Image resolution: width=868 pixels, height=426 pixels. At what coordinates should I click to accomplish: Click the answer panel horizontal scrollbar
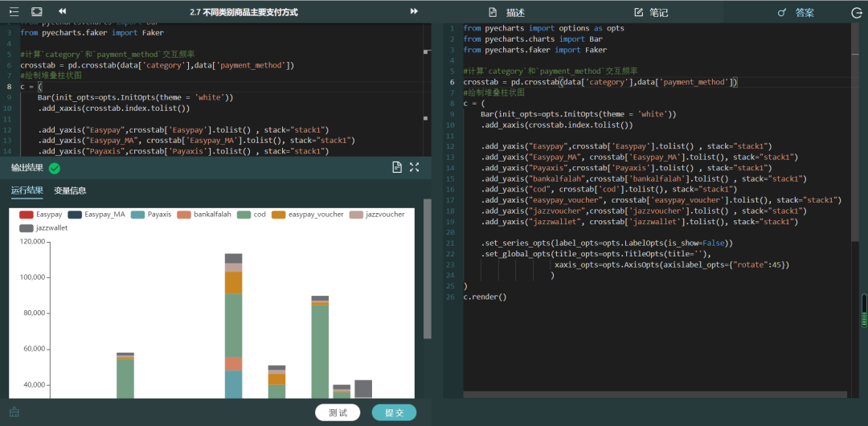tap(655, 395)
